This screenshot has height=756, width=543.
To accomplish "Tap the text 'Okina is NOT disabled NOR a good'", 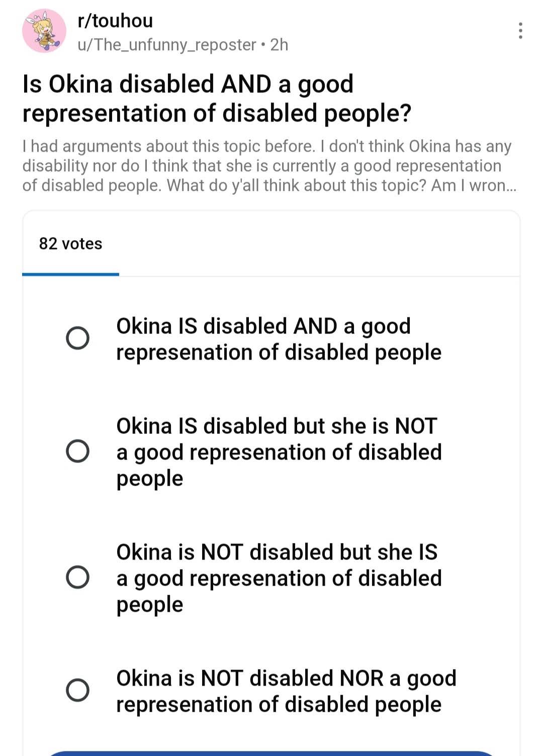I will [286, 678].
